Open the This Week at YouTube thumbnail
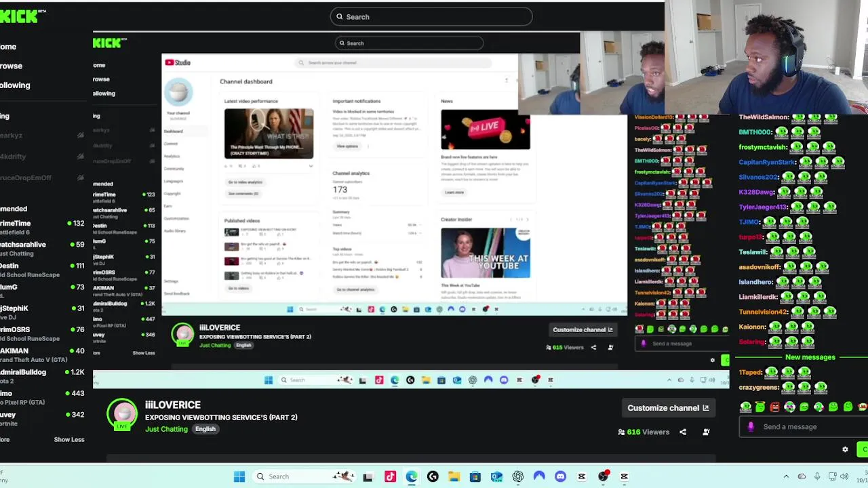Screen dimensions: 868x488 point(486,253)
